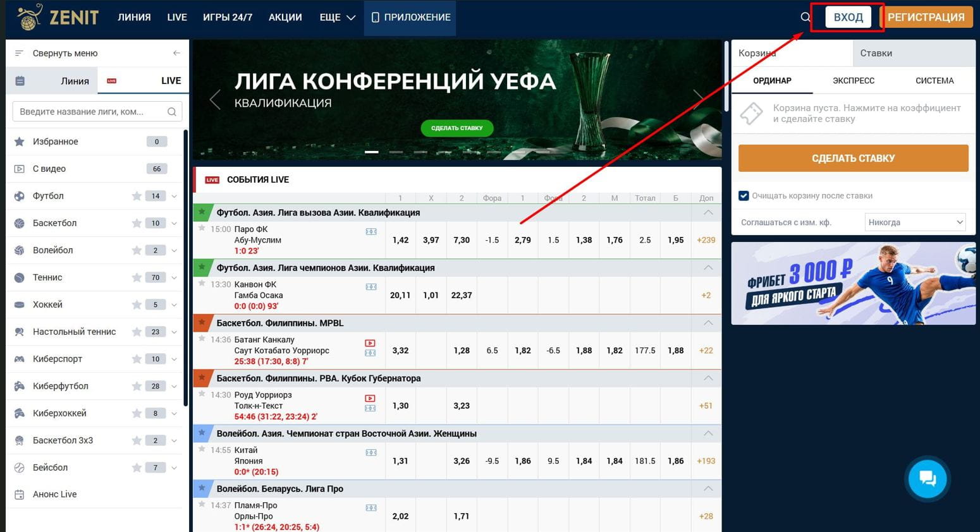
Task: Click the calendar icon beside Анонс Live
Action: tap(20, 495)
